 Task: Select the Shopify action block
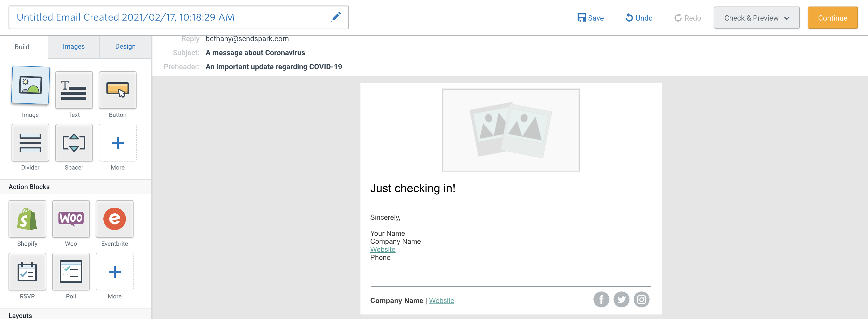pyautogui.click(x=27, y=219)
